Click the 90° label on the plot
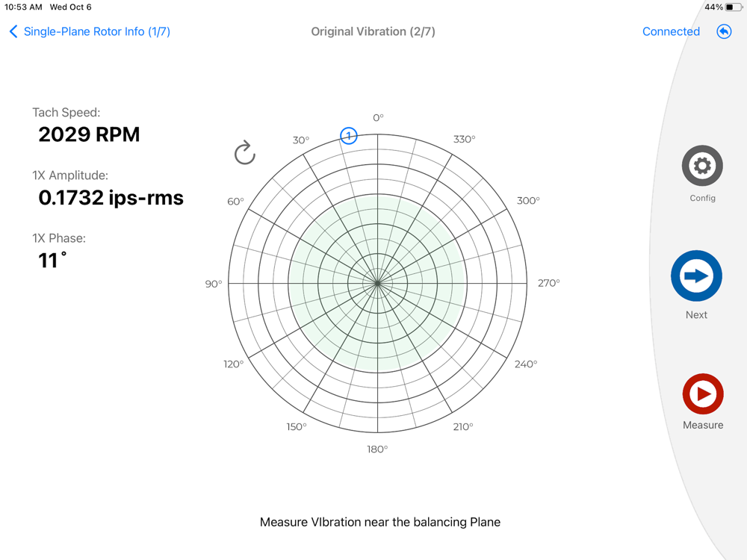The height and width of the screenshot is (560, 747). click(x=214, y=284)
